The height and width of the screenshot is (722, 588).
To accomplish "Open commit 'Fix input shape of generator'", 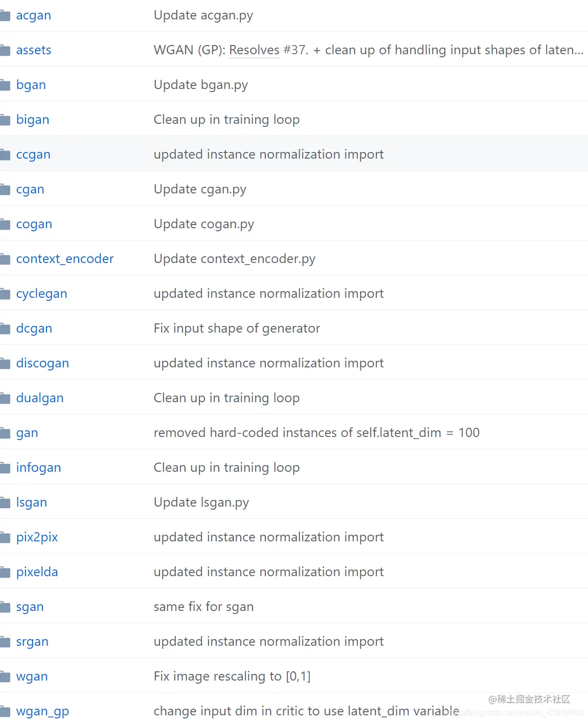I will coord(237,329).
